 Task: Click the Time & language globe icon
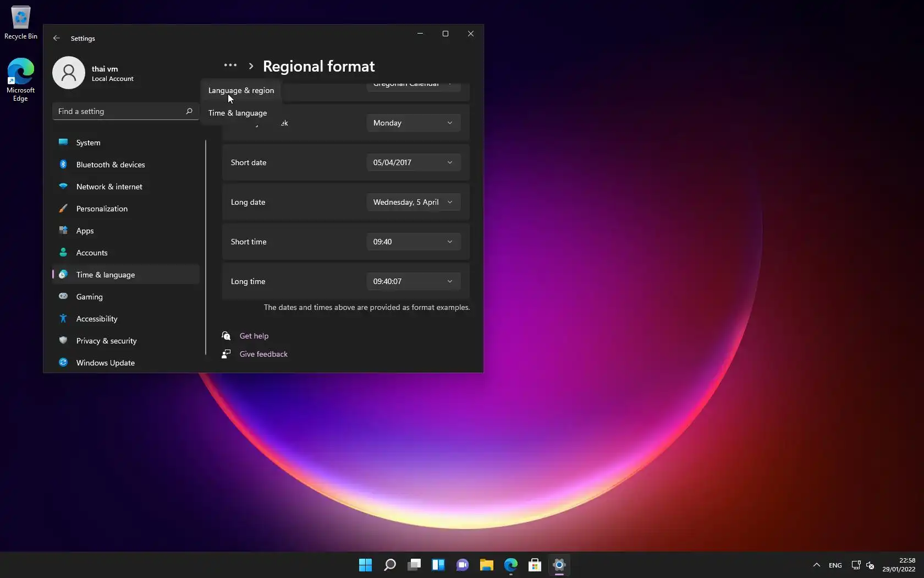point(63,274)
